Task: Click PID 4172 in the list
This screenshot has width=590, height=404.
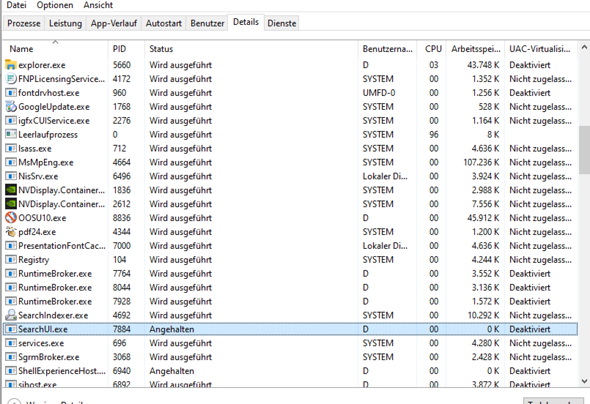Action: pyautogui.click(x=122, y=79)
